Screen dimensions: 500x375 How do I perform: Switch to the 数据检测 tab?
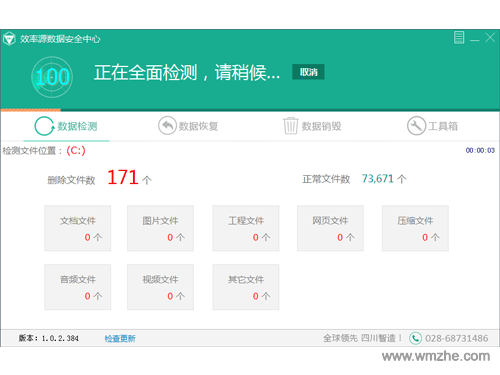click(66, 126)
